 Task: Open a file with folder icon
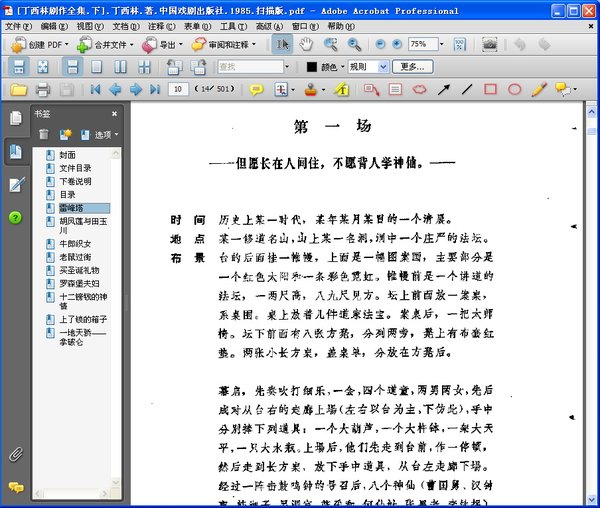click(18, 90)
